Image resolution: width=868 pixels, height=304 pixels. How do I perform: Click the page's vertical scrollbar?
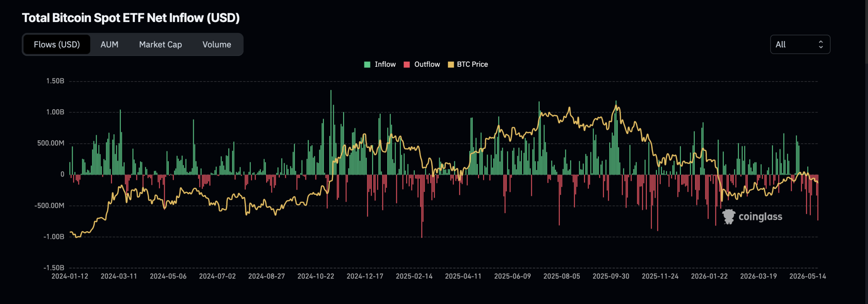[867, 32]
